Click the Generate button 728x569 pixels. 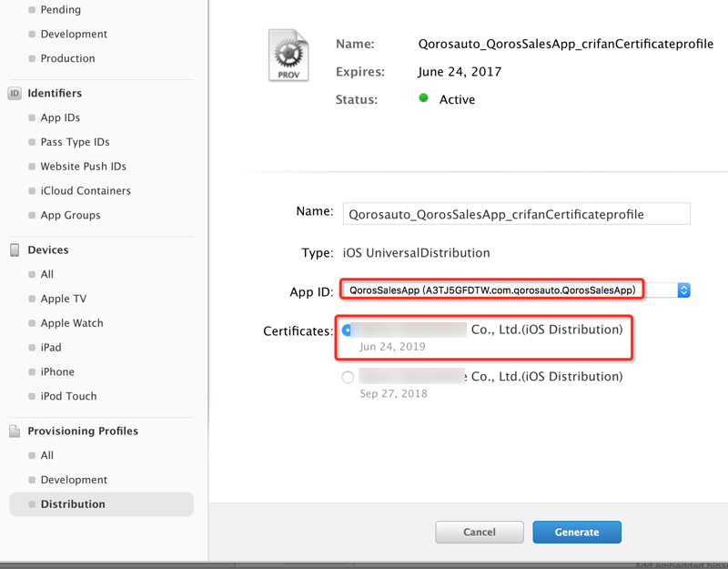[x=577, y=532]
